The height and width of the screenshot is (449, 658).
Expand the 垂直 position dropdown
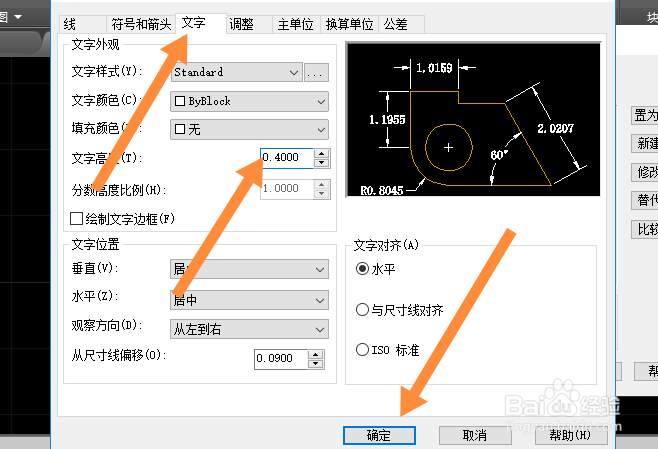(249, 269)
